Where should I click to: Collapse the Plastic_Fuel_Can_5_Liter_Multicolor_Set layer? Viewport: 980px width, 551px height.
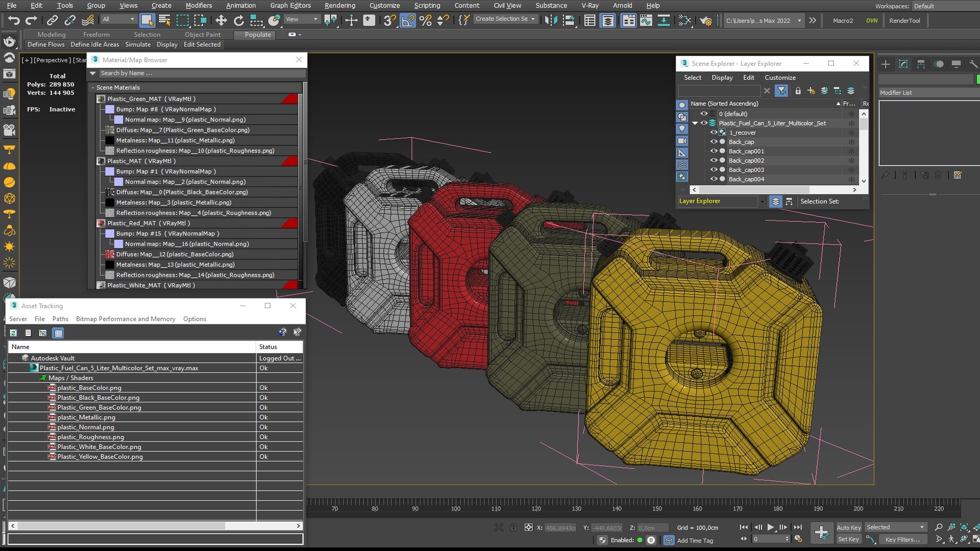coord(695,123)
